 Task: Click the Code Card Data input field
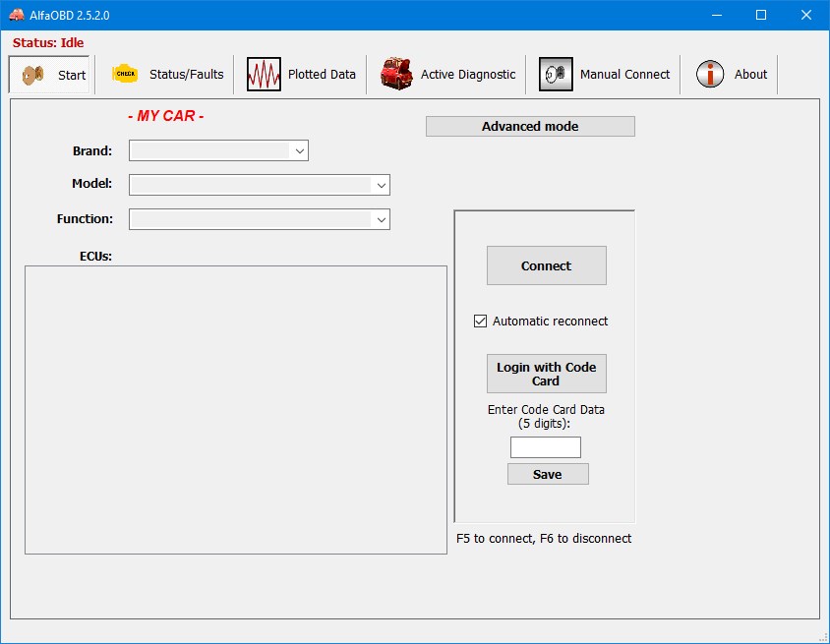(545, 447)
